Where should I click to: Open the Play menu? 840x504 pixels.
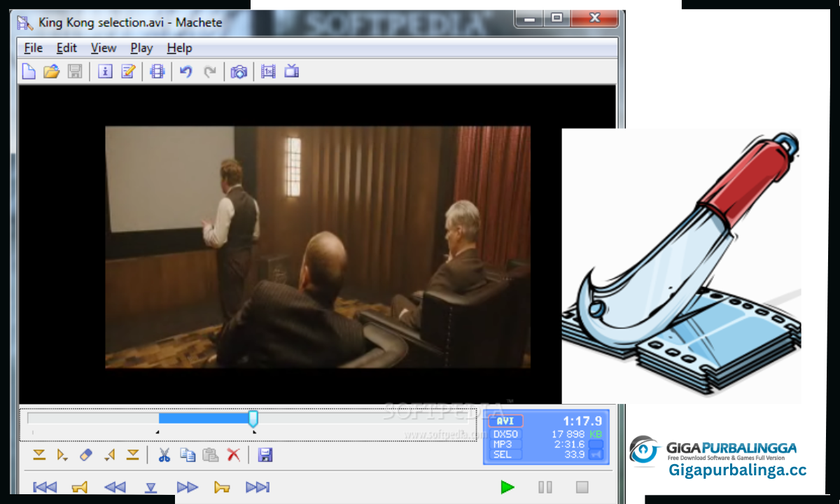coord(141,48)
